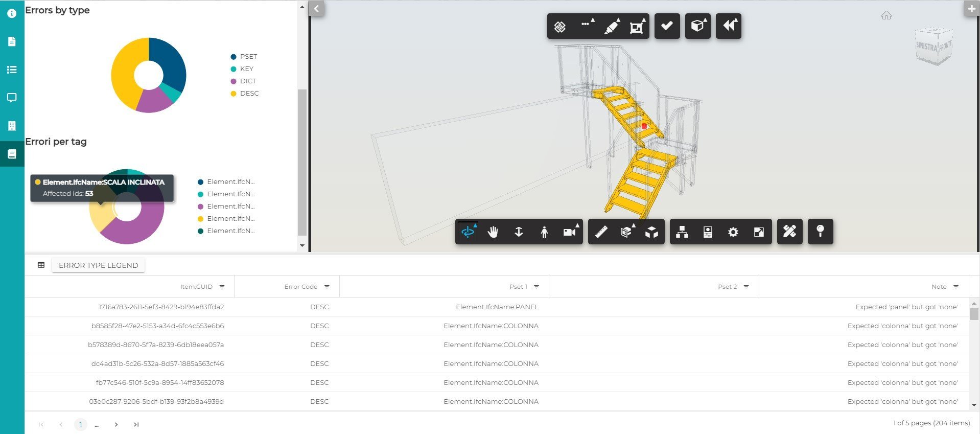Click the SINISTRA/FRONTE view cube

point(934,46)
